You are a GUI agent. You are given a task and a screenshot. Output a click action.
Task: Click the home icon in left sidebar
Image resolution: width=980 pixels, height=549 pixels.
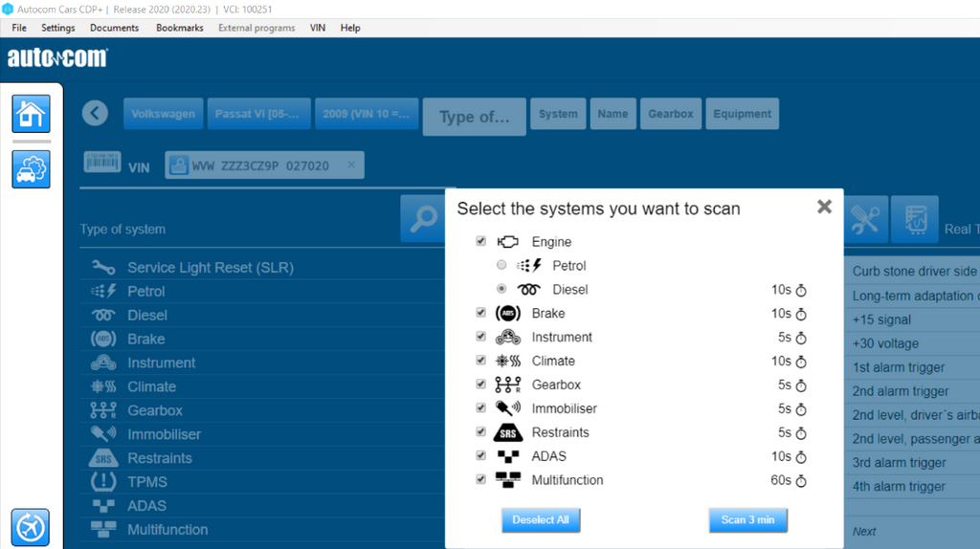point(31,114)
